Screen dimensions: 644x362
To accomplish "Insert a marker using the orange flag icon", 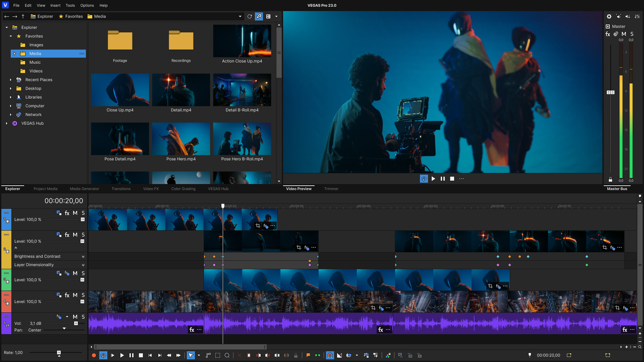I will coord(308,355).
